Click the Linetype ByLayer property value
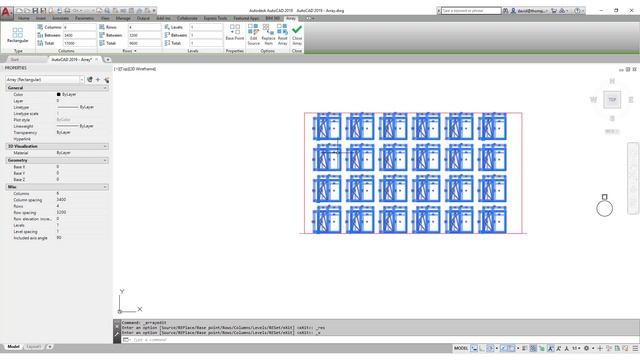Screen dimensions: 640x360 tap(75, 107)
